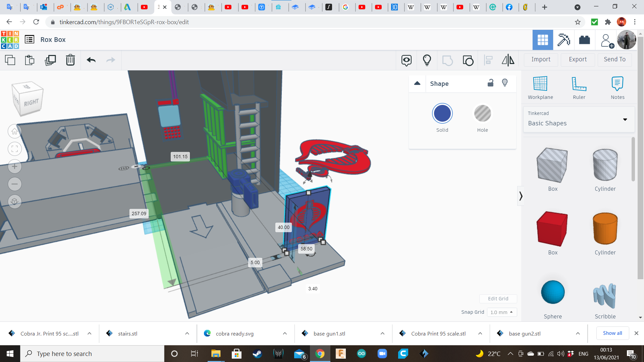Viewport: 644px width, 362px height.
Task: Click the Duplicate and repeat icon
Action: pos(50,60)
